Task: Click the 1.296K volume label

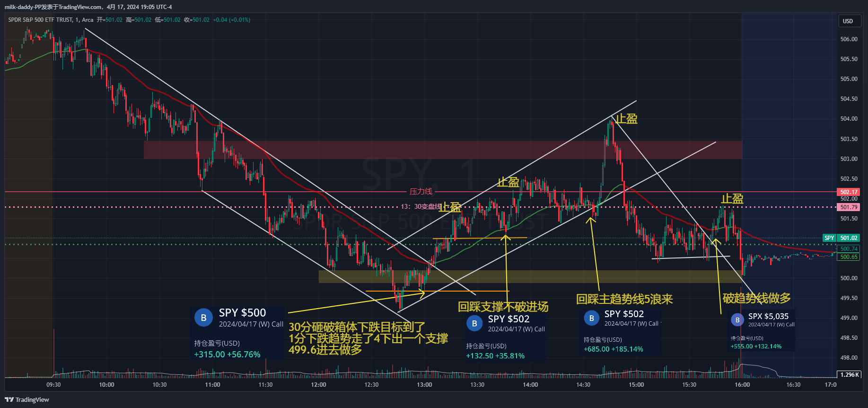Action: (x=849, y=374)
